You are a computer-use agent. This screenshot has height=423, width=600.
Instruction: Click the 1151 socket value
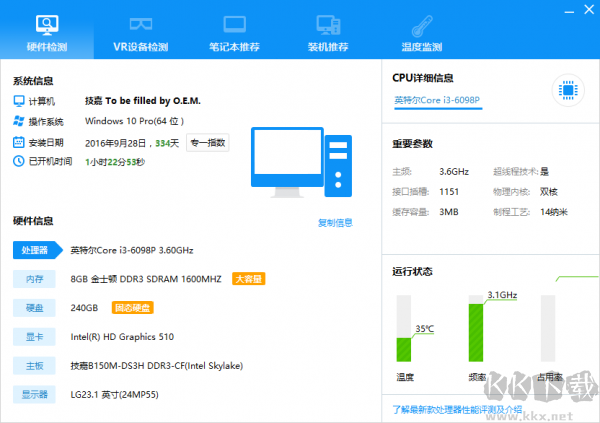[x=449, y=191]
